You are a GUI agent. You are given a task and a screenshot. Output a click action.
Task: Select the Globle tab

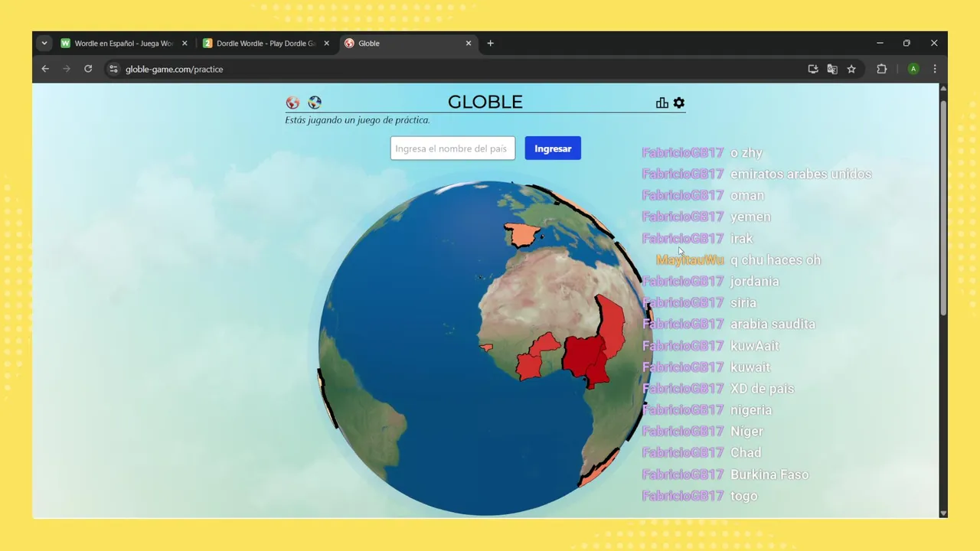[408, 44]
